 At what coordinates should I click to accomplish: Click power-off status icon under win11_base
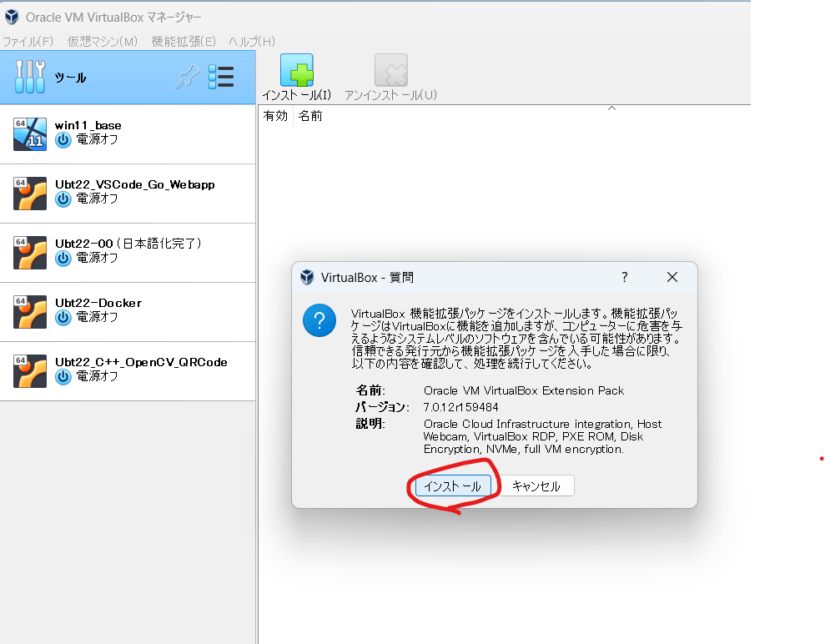click(63, 140)
